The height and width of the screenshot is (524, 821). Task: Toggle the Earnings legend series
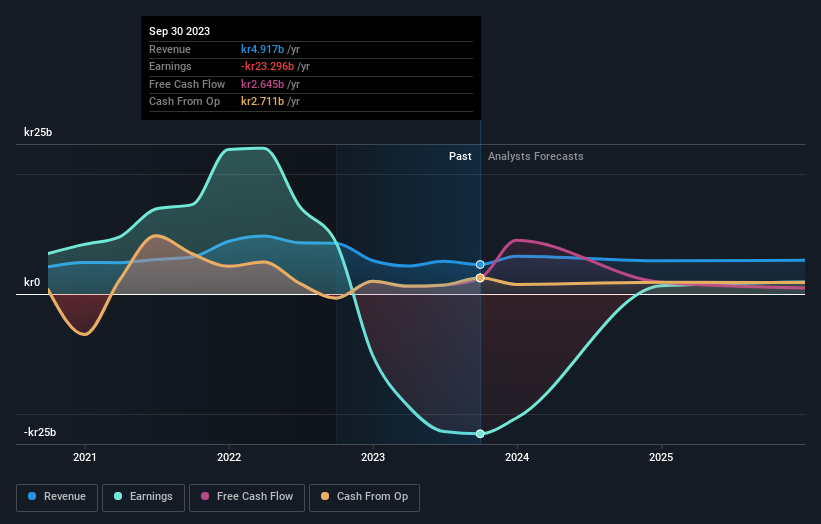pyautogui.click(x=143, y=497)
